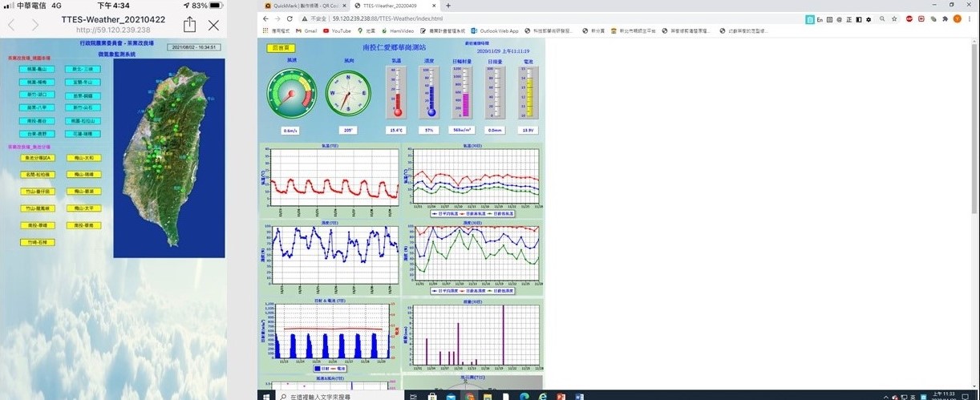Click the wind speed value 0.6m/s

pos(290,129)
